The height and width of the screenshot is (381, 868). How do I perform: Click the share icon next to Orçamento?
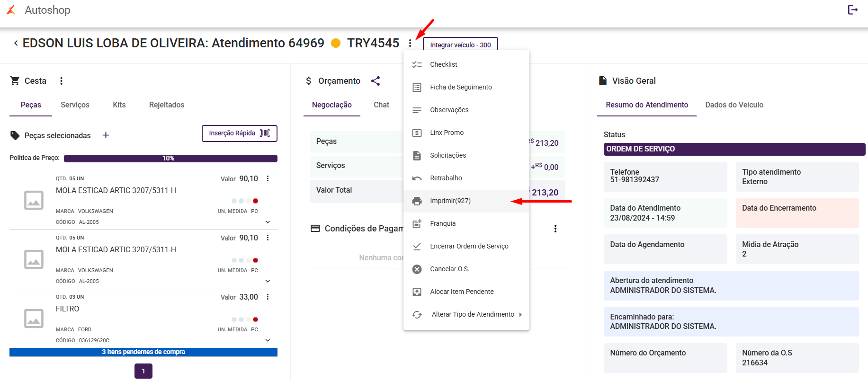tap(376, 81)
